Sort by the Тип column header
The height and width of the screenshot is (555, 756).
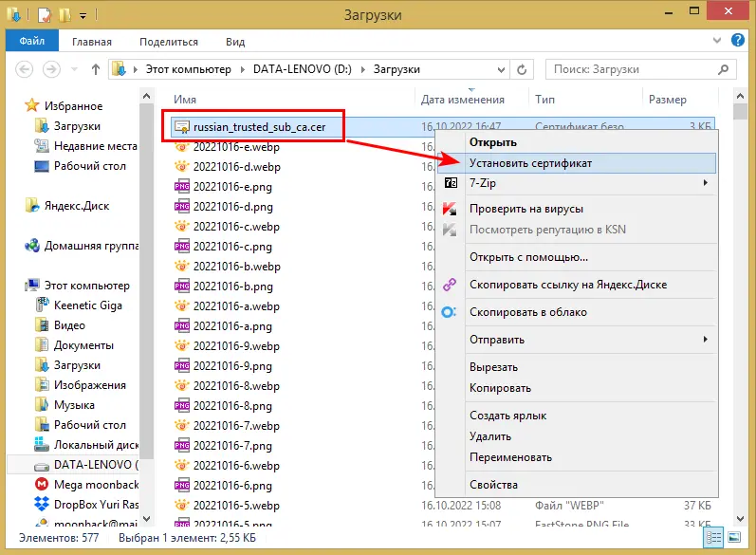tap(544, 100)
